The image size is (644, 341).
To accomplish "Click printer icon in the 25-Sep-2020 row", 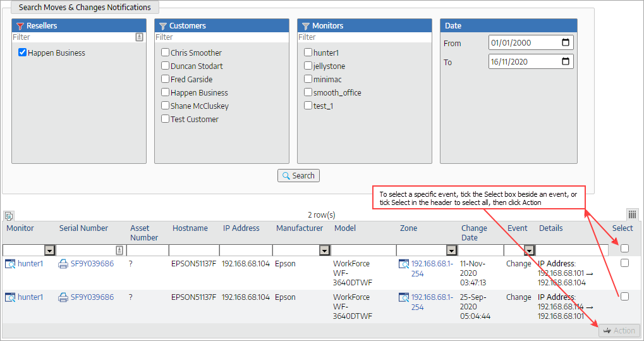I will (63, 297).
